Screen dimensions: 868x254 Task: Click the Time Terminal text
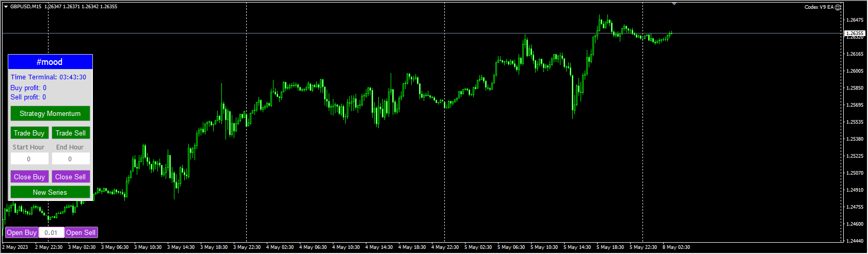tap(49, 77)
